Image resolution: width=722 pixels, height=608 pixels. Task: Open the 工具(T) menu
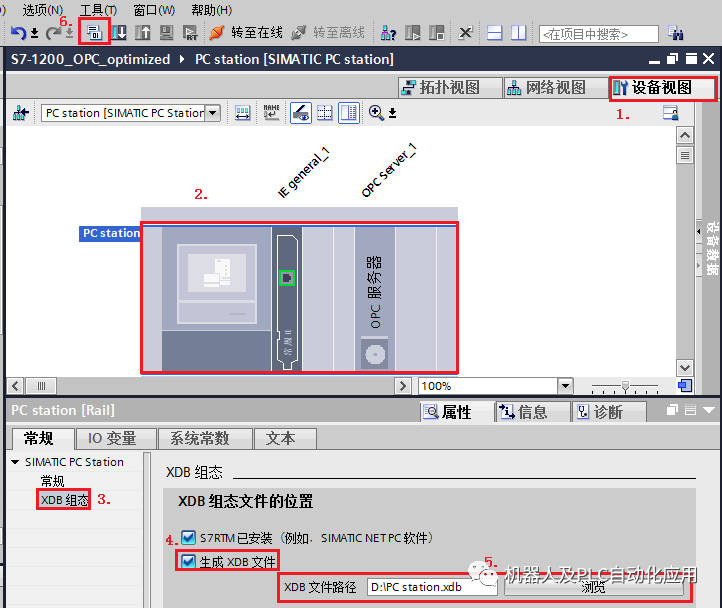point(98,10)
